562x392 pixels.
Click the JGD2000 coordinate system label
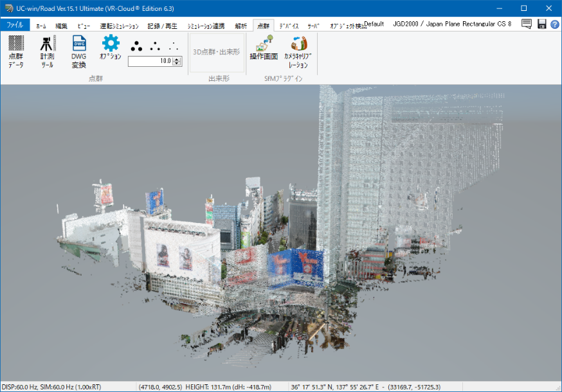[x=452, y=24]
